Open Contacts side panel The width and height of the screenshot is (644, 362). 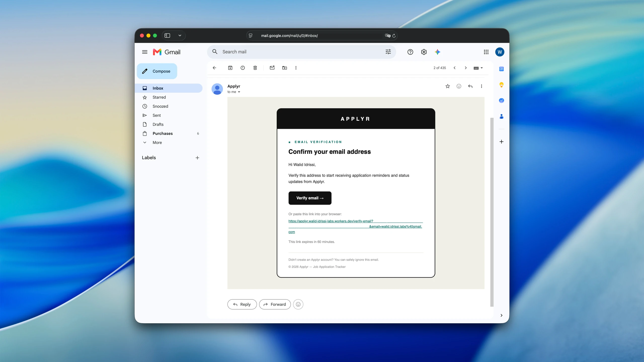pyautogui.click(x=501, y=116)
